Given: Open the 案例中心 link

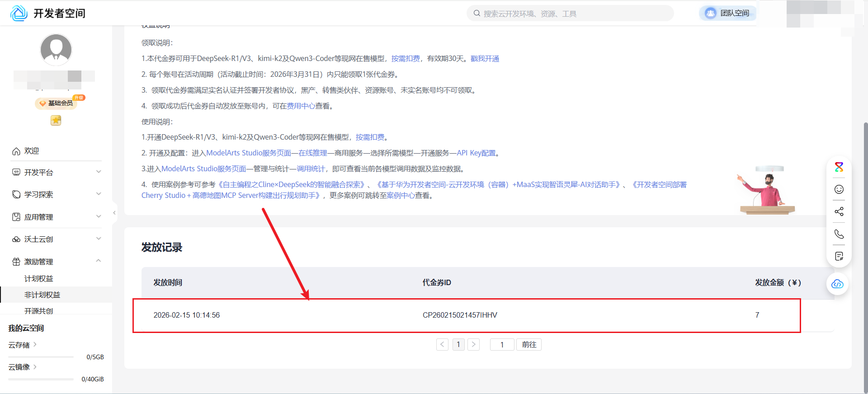Looking at the screenshot, I should (401, 196).
